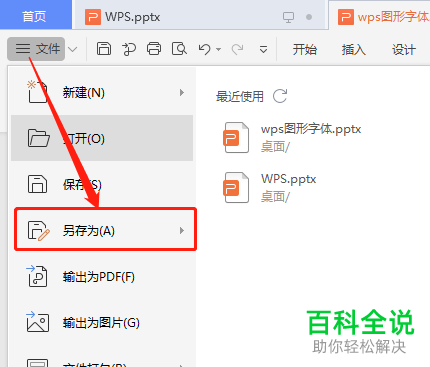This screenshot has height=367, width=430.
Task: Click the Save icon in the toolbar
Action: (104, 49)
